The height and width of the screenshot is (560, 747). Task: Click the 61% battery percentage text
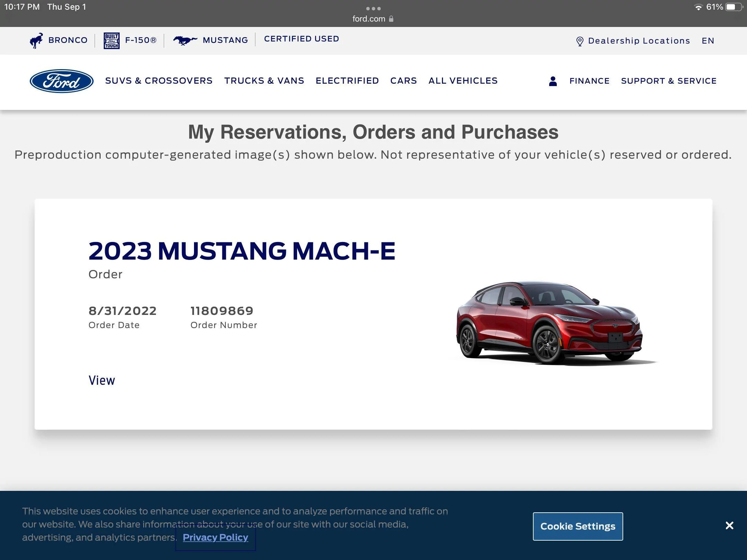coord(714,7)
